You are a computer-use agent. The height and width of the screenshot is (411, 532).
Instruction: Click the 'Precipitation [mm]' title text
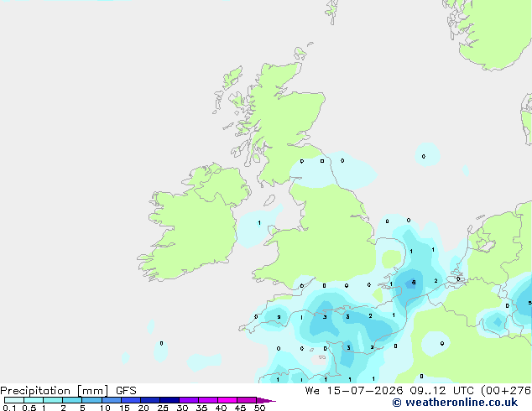[55, 391]
